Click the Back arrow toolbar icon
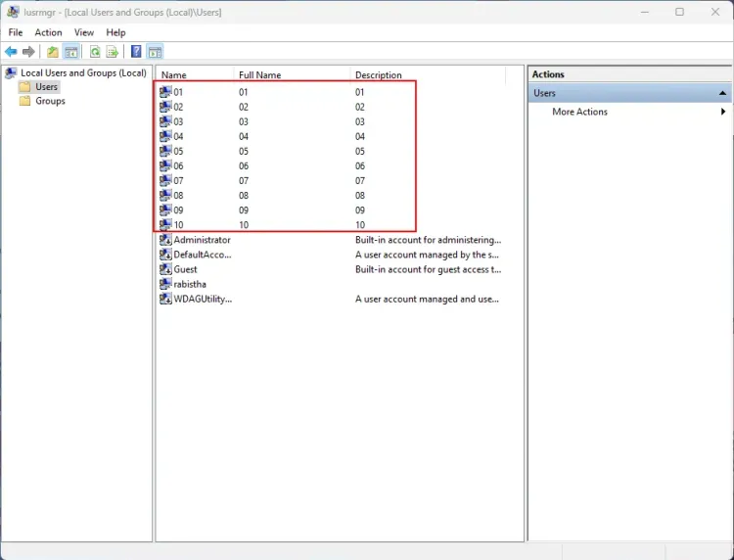This screenshot has width=734, height=560. 11,52
